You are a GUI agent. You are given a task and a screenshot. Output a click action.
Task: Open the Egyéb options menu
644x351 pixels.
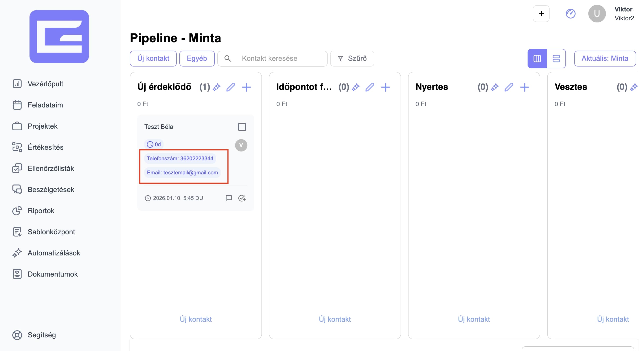point(197,59)
